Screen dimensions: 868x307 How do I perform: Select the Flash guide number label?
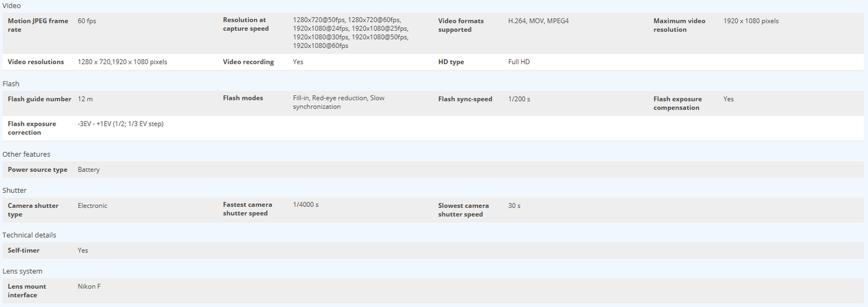point(40,99)
